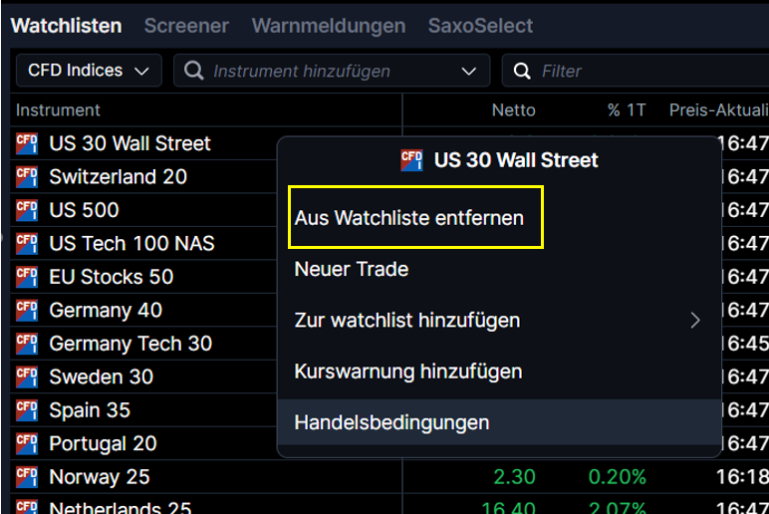The width and height of the screenshot is (769, 514).
Task: Select Kurswarnung hinzufügen menu entry
Action: coord(408,372)
